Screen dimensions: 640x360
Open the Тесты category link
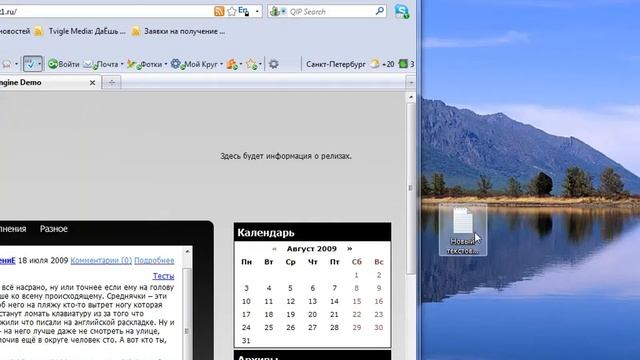pyautogui.click(x=163, y=276)
